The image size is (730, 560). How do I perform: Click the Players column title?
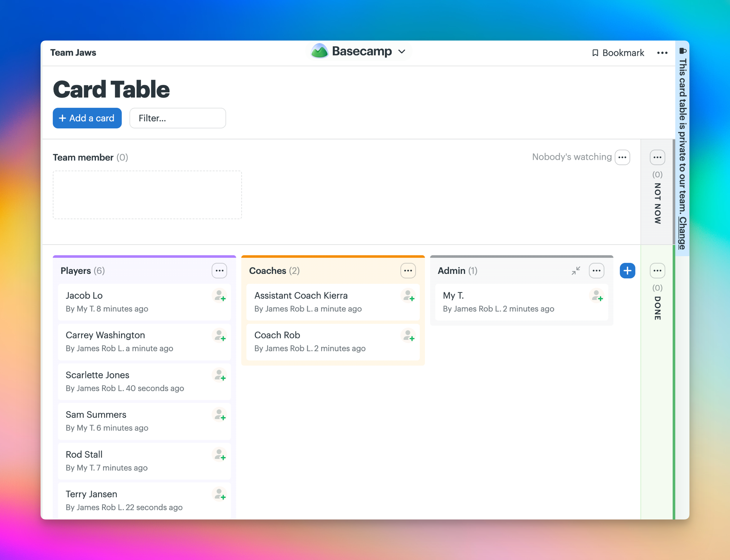pos(76,271)
